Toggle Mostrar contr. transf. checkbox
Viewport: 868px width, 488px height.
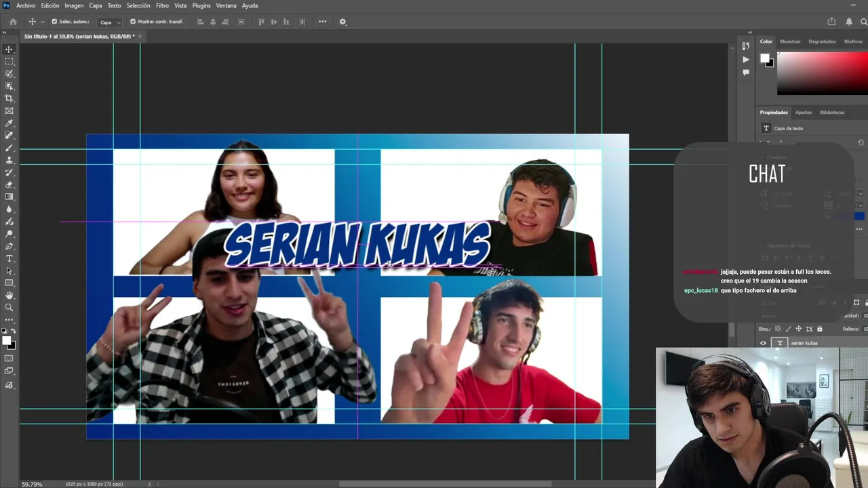coord(133,22)
